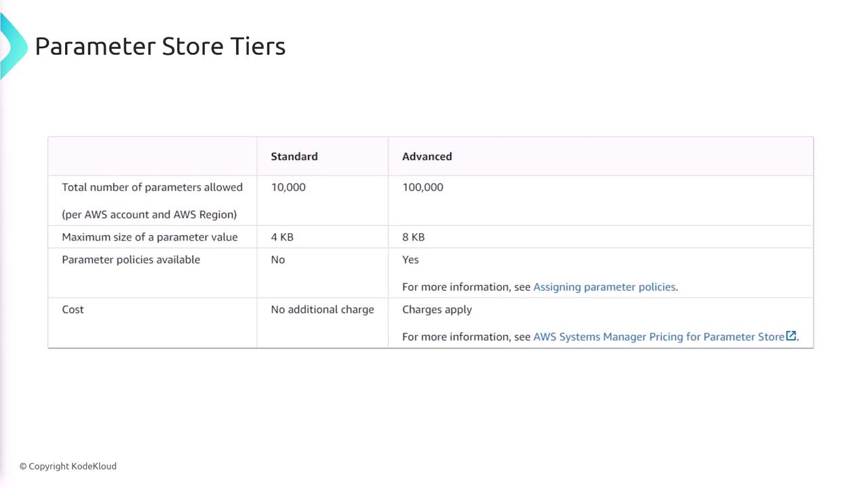Screen dimensions: 868x488
Task: Open the Assigning parameter policies link
Action: (x=604, y=287)
